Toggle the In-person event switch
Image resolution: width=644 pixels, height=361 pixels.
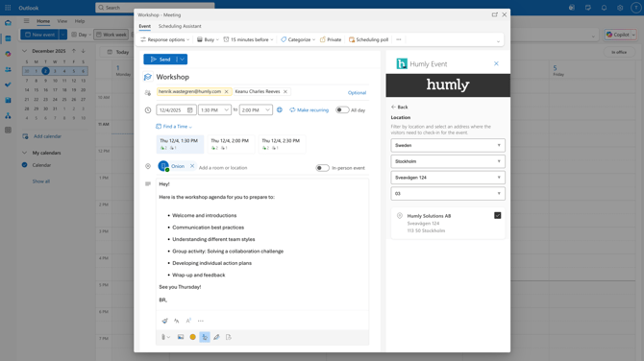[x=322, y=168]
